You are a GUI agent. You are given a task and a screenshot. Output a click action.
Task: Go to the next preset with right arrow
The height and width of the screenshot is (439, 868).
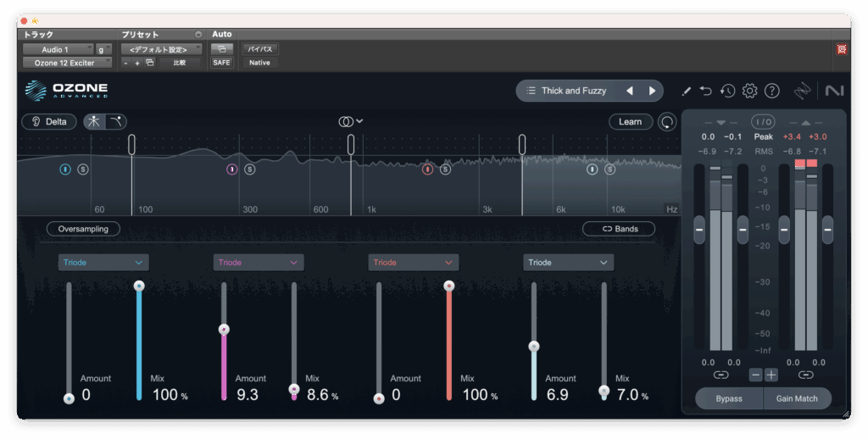click(652, 91)
